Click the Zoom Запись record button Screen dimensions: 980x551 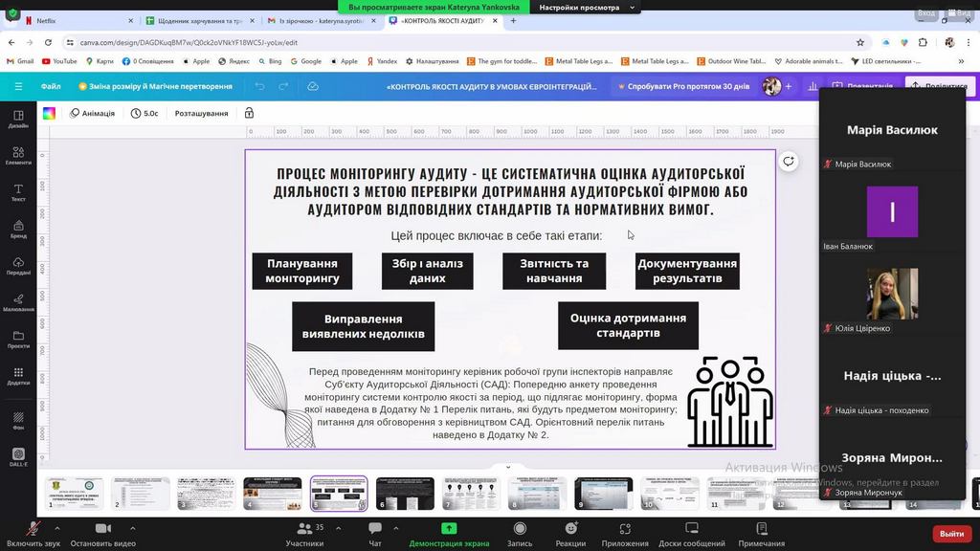[520, 534]
